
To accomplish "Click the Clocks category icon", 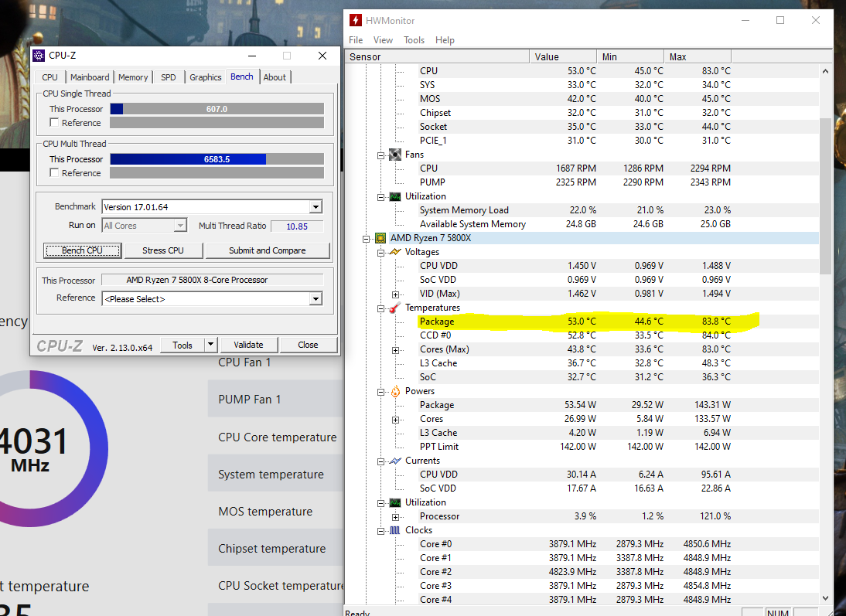I will point(395,530).
